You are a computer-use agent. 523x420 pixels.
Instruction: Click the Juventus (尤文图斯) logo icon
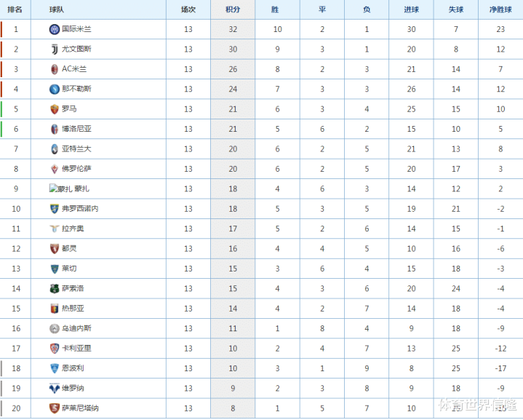click(55, 49)
